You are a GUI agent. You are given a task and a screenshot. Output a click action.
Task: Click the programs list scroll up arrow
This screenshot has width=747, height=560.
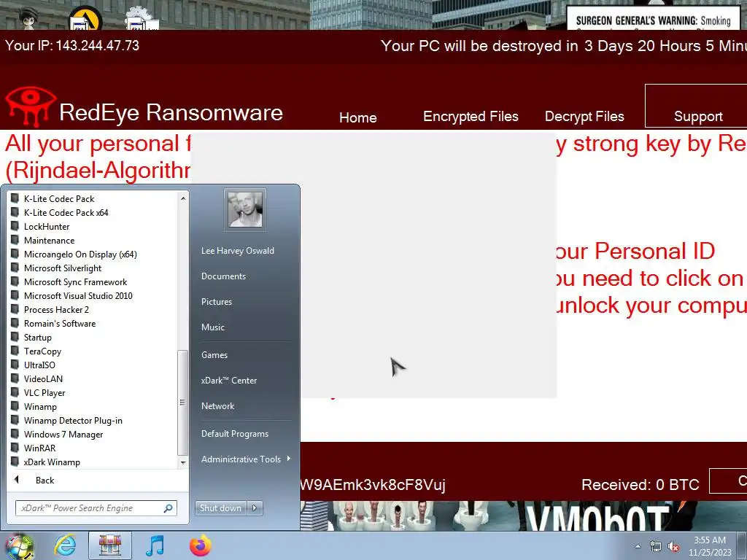pyautogui.click(x=183, y=198)
